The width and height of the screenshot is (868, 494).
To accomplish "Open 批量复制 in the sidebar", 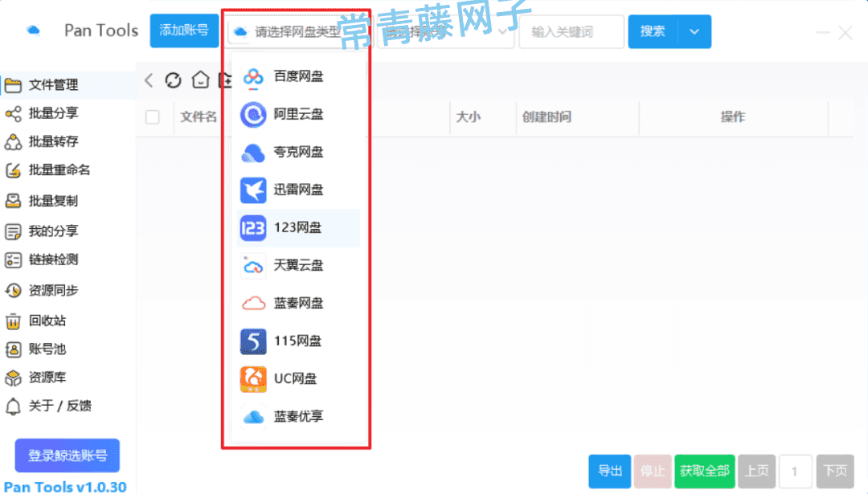I will [x=68, y=201].
